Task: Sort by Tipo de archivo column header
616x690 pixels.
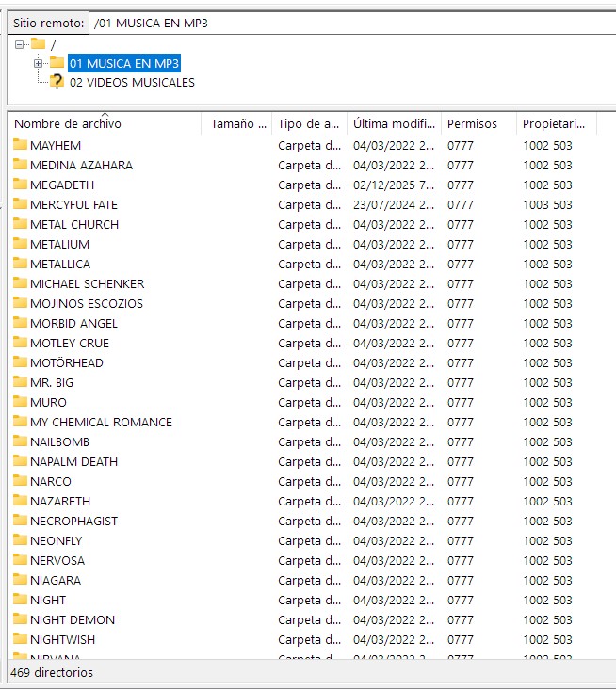Action: pyautogui.click(x=310, y=124)
